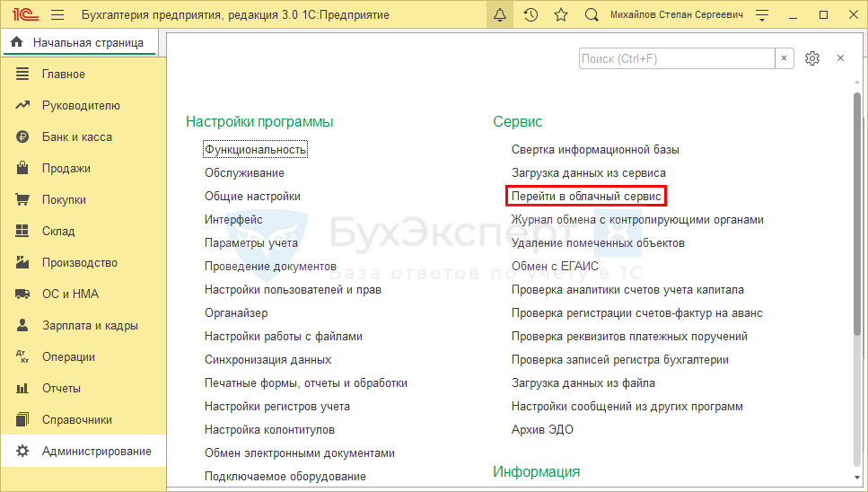Open Свертка информационной базы

coord(595,149)
